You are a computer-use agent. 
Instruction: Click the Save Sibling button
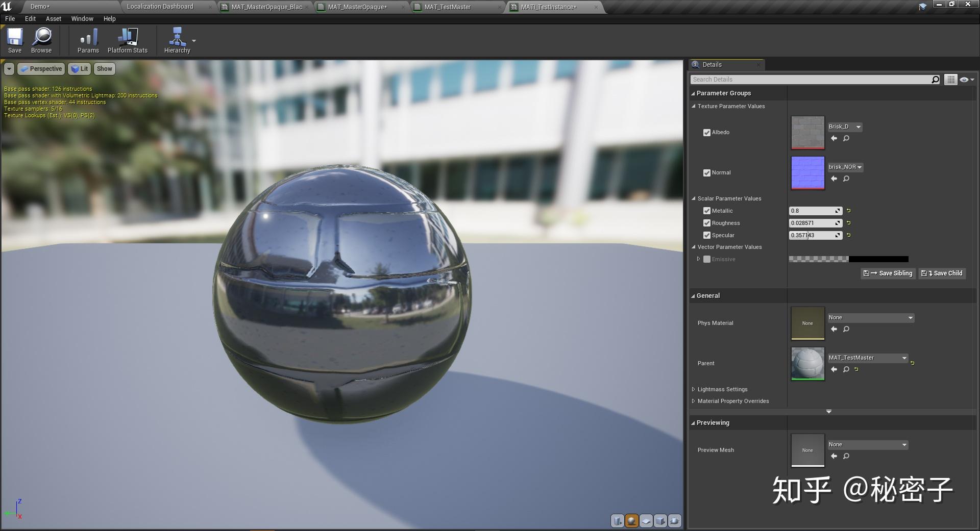pos(888,273)
